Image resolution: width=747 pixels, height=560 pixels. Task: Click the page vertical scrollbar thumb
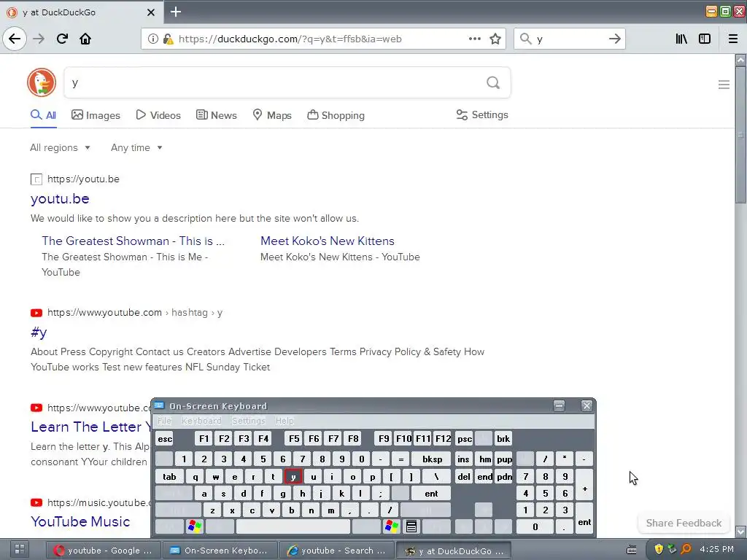740,136
